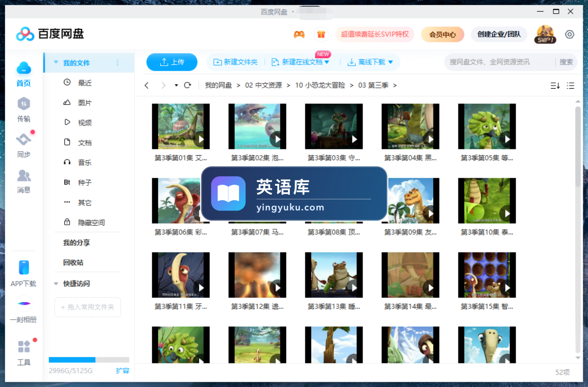
Task: Click the 我的文件 more options dots
Action: coord(118,63)
